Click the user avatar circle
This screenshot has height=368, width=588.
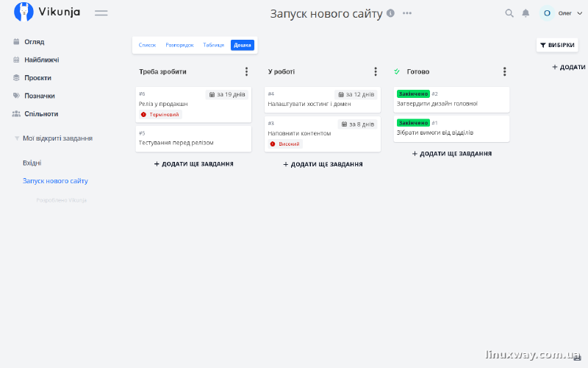[547, 13]
